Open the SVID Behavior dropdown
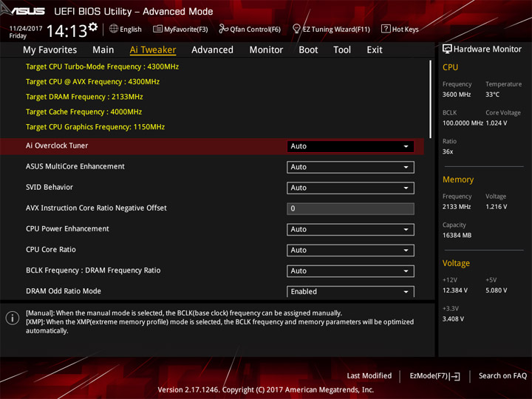The image size is (532, 399). point(350,188)
